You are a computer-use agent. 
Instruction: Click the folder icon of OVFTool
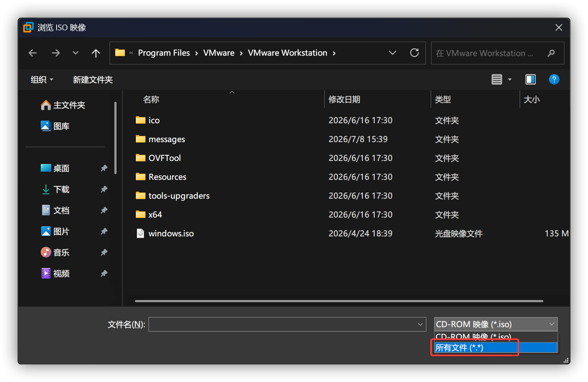pos(140,158)
